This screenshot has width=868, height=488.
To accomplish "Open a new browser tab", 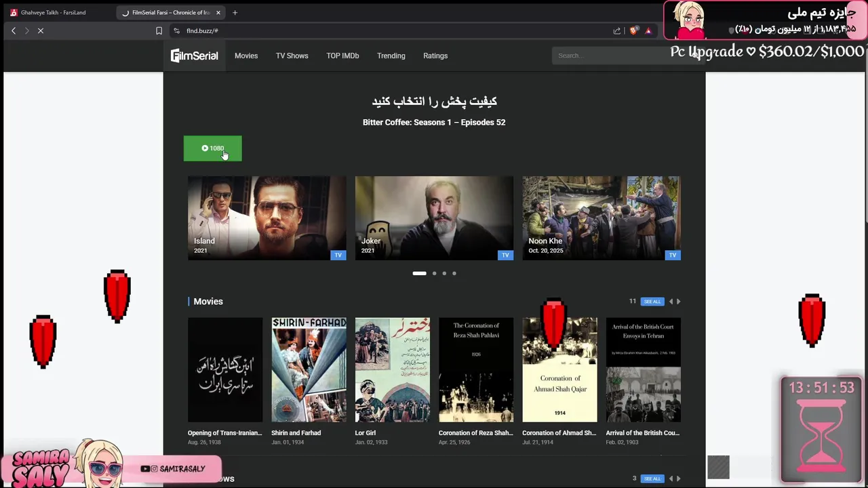I will (235, 12).
